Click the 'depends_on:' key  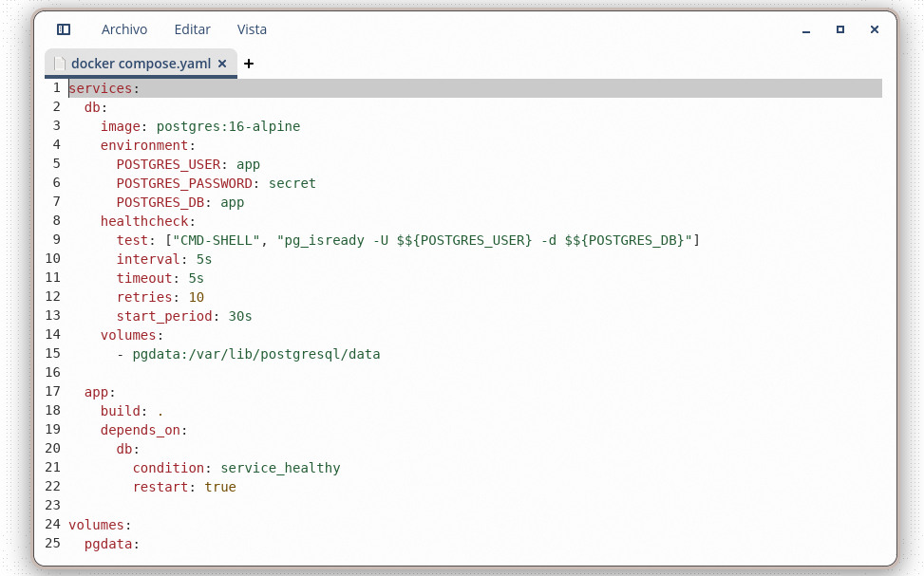[x=143, y=430]
